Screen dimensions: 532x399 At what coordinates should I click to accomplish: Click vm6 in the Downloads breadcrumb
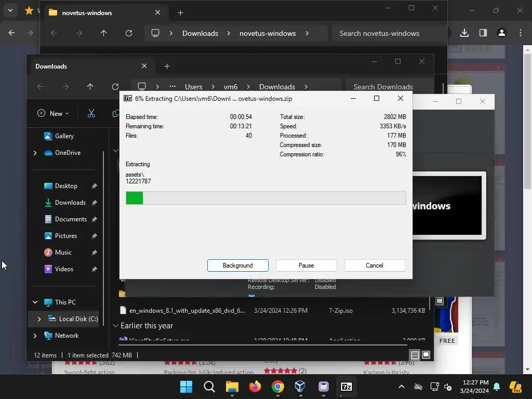230,87
